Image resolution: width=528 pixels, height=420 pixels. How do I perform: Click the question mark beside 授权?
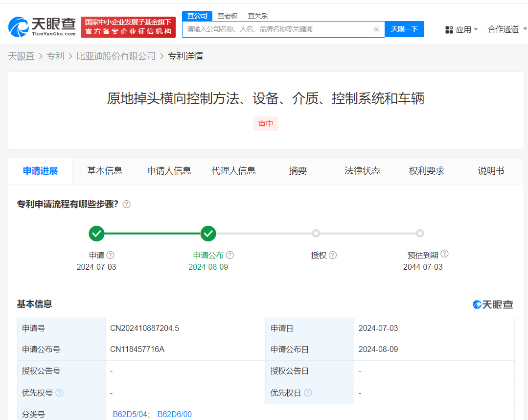(x=333, y=255)
